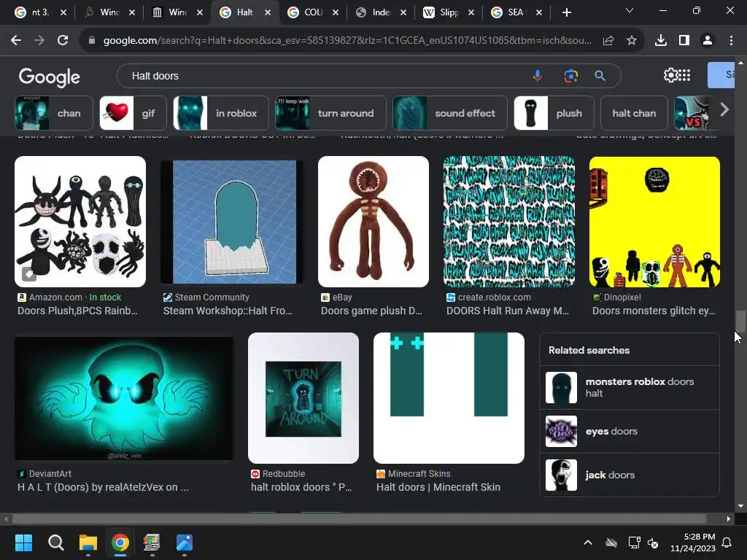Click the Chrome icon in the taskbar
This screenshot has width=747, height=560.
(120, 542)
